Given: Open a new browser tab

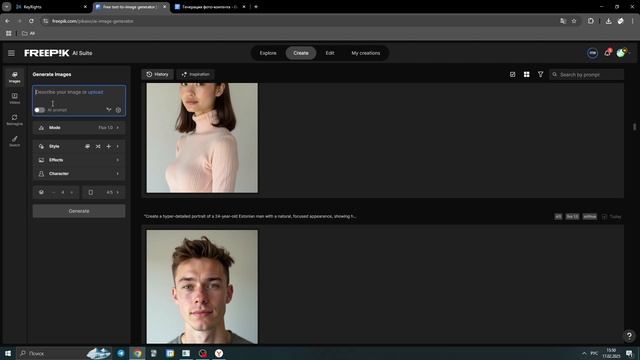Looking at the screenshot, I should click(x=256, y=7).
